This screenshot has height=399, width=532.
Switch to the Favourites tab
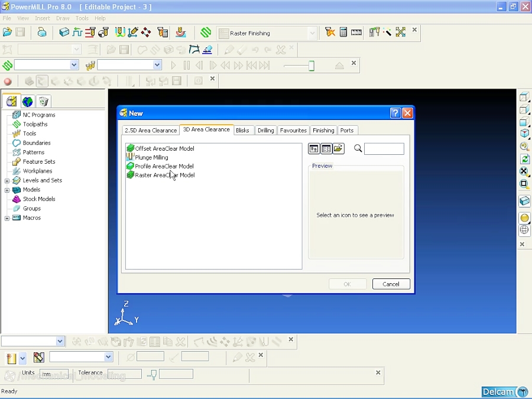point(293,130)
